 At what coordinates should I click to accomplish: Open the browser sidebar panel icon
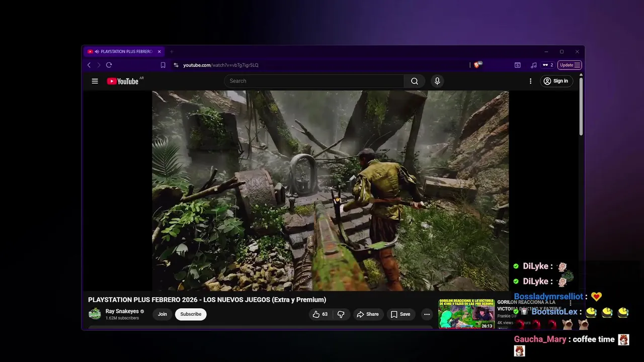click(x=517, y=65)
